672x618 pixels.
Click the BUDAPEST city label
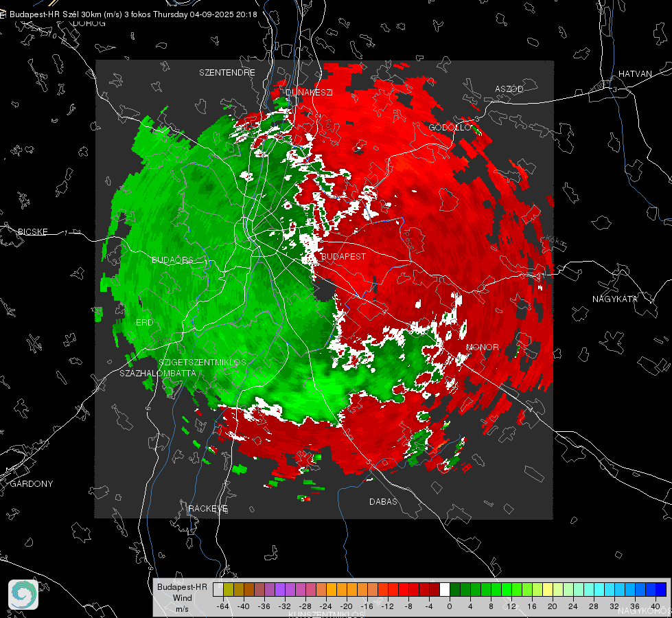343,256
